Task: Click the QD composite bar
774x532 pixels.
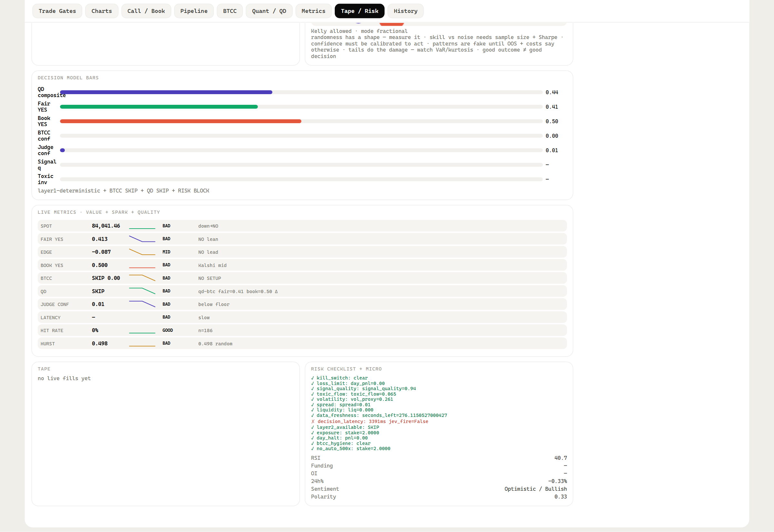Action: coord(166,92)
